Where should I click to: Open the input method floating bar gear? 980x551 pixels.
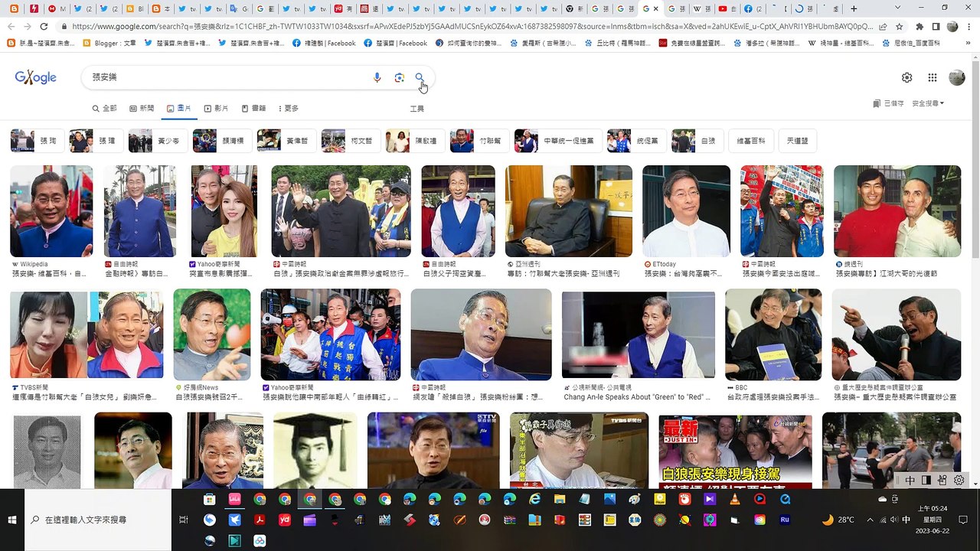pos(959,481)
